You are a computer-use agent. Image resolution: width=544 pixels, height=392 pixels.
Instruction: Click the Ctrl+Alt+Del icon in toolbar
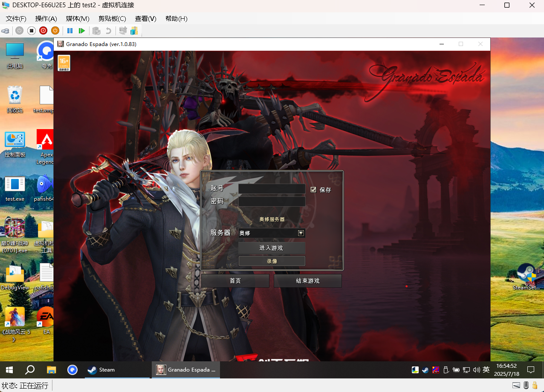pyautogui.click(x=6, y=31)
